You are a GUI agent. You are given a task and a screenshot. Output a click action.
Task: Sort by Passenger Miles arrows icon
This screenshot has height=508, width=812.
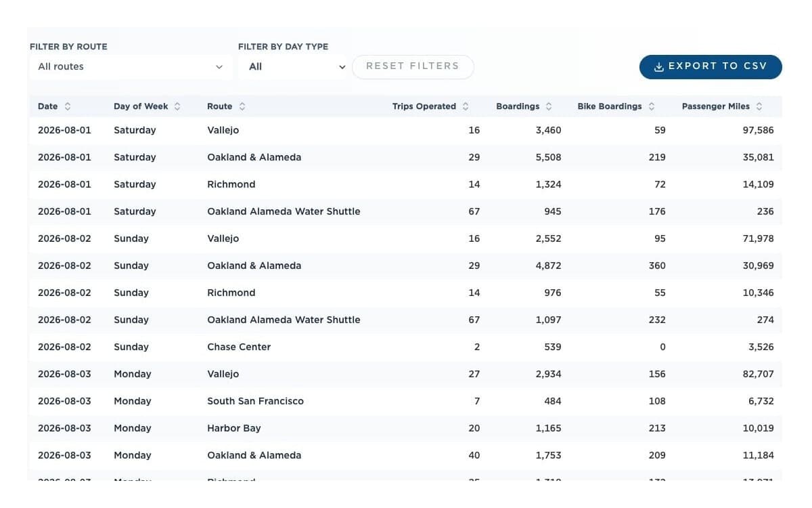click(759, 106)
